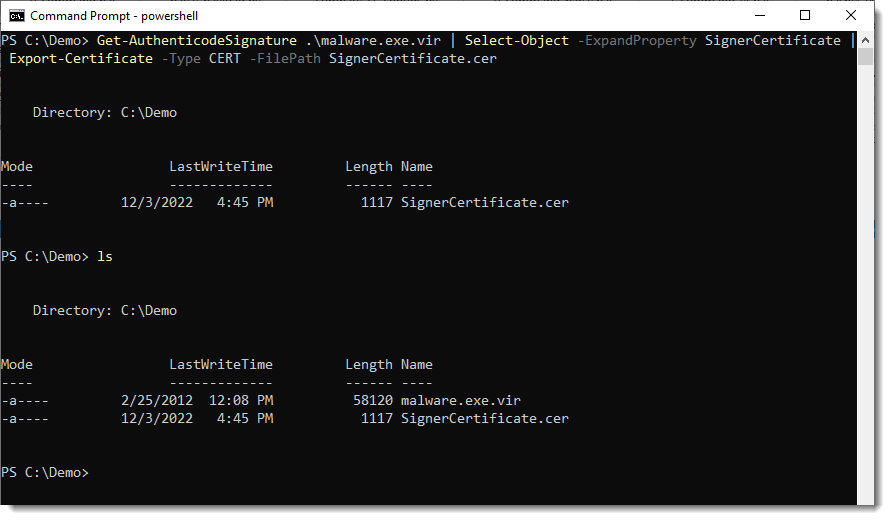
Task: Click the vertical scrollbar thumb
Action: click(866, 56)
